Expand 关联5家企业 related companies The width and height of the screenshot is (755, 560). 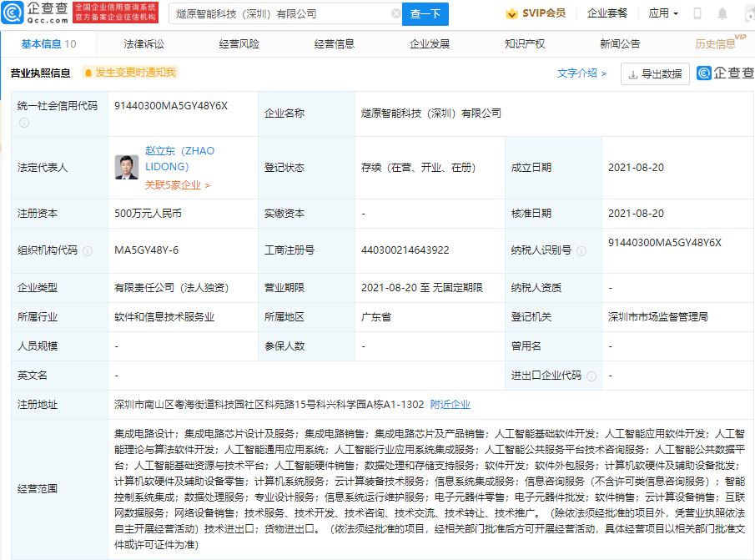(x=177, y=185)
